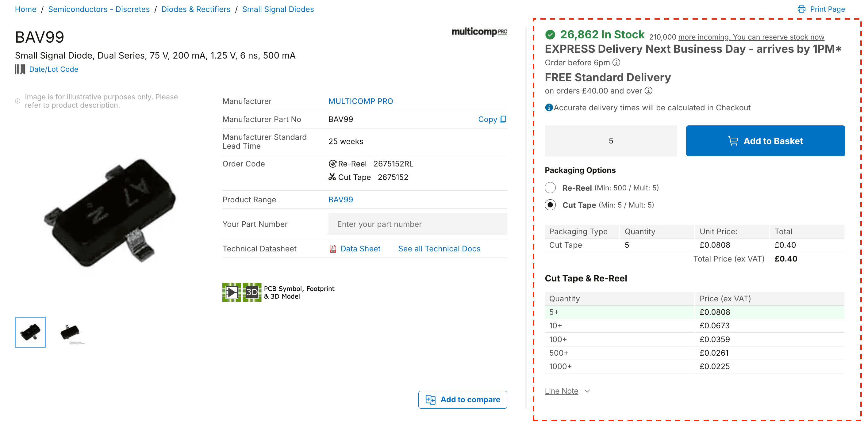Open the BAV99 Product Range link
The height and width of the screenshot is (447, 868).
(341, 200)
